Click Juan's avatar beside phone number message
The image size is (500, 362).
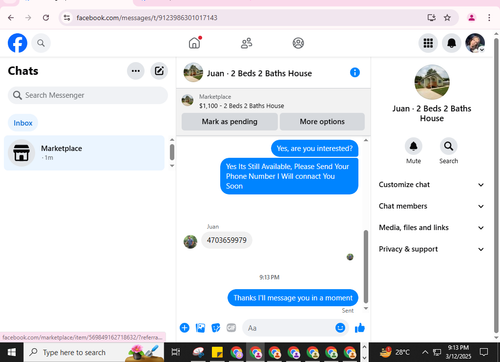[190, 242]
